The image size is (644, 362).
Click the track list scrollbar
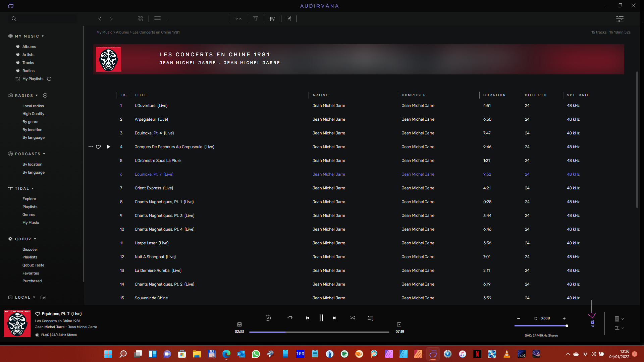click(637, 140)
